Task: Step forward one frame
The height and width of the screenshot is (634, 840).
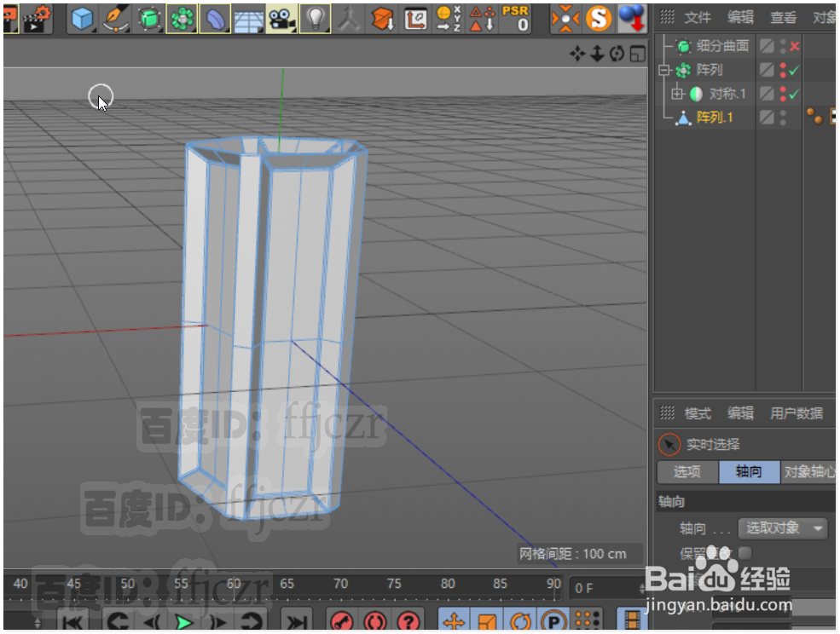Action: pyautogui.click(x=218, y=622)
